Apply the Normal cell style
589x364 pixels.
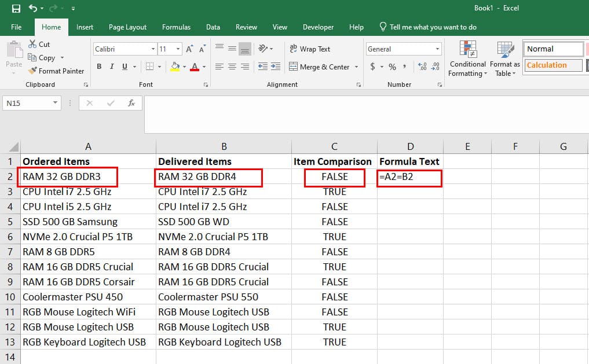[x=553, y=49]
